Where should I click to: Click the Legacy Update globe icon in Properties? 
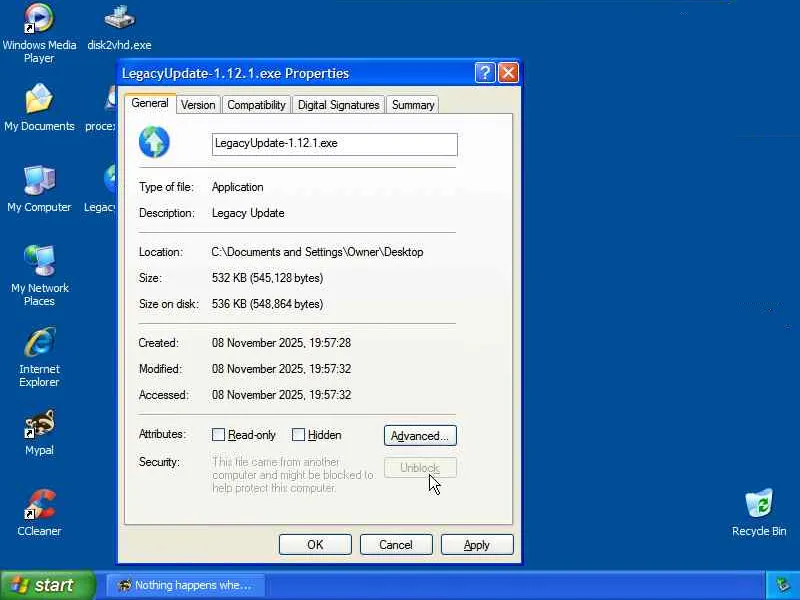coord(154,142)
